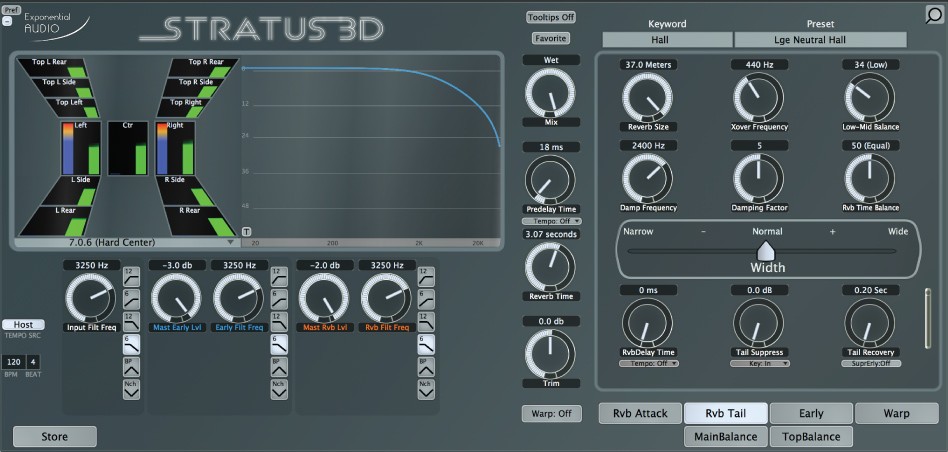Select 12 dB low-pass shape for Early Filt Freq

[279, 321]
